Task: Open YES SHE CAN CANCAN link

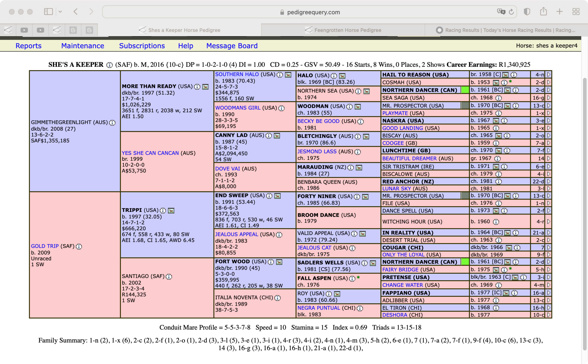Action: point(150,153)
